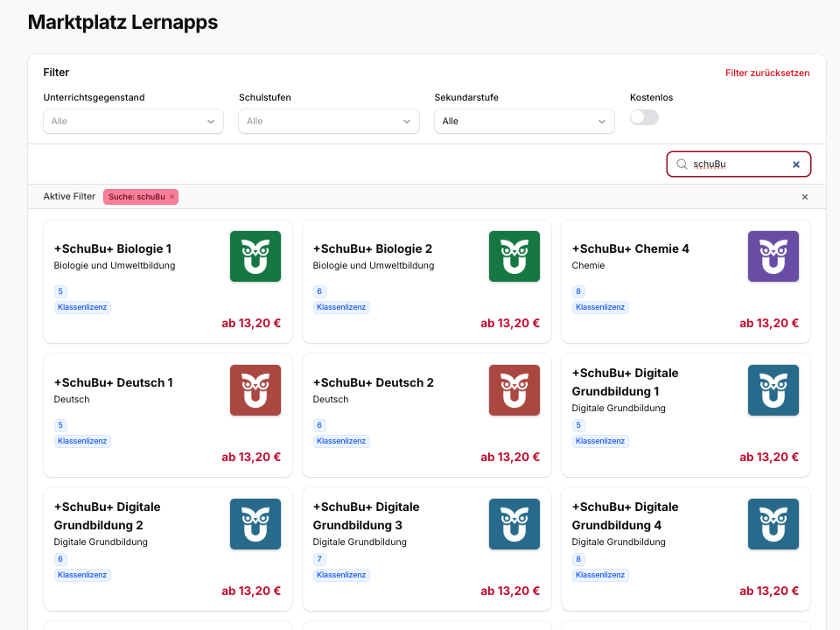Open +SchuBu+ Digitale Grundbildung 2 title
Screen dimensions: 840x630
point(107,516)
